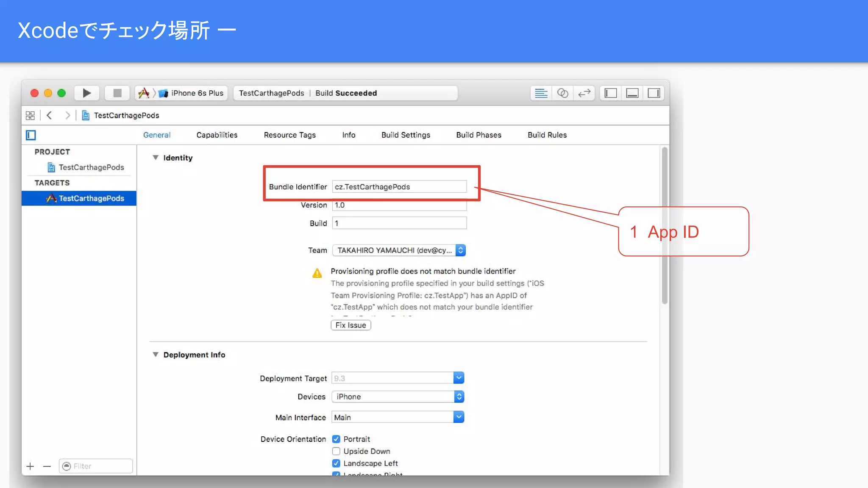Viewport: 868px width, 488px height.
Task: Edit the Version field
Action: click(x=399, y=205)
